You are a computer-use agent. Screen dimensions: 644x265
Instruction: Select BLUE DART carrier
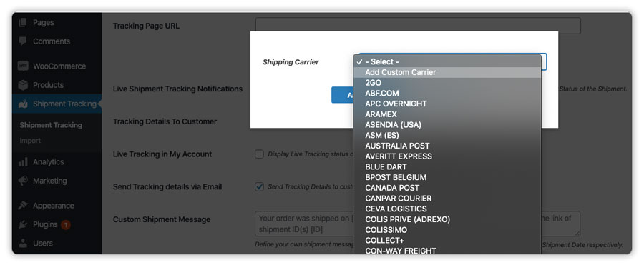(x=447, y=167)
